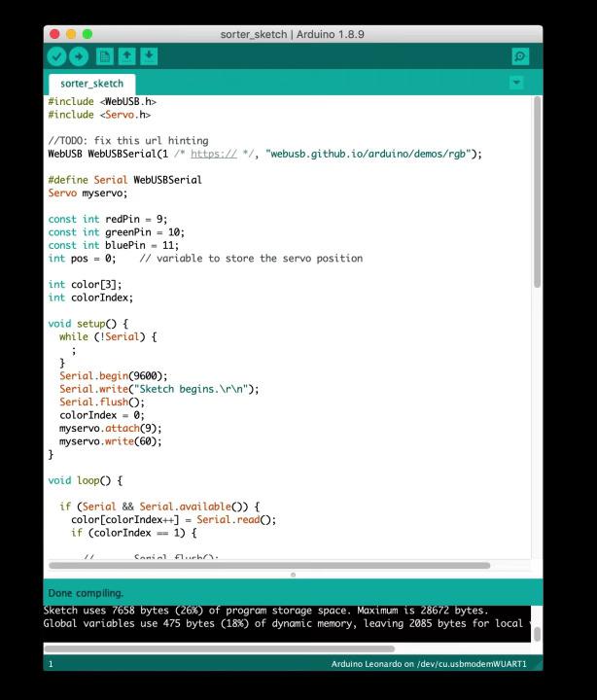Click the 'color[colorIndex++] = Serial.read();' line
Viewport: 597px width, 700px height.
click(x=174, y=520)
